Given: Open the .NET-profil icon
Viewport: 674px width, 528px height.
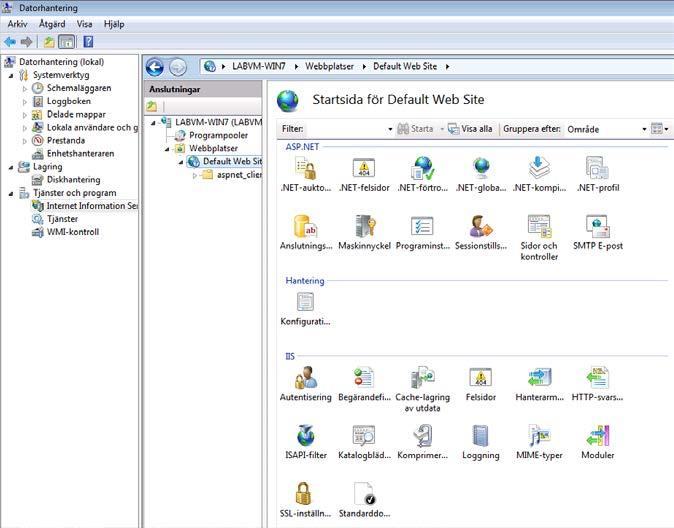Looking at the screenshot, I should (x=598, y=169).
